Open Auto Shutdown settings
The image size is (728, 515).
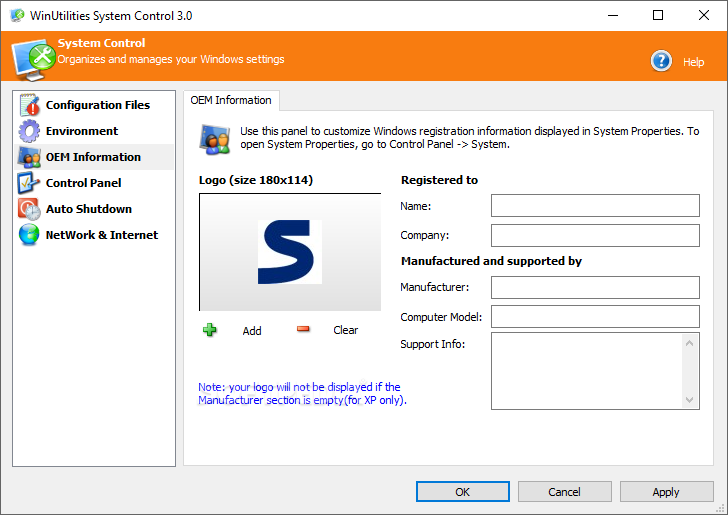coord(94,209)
